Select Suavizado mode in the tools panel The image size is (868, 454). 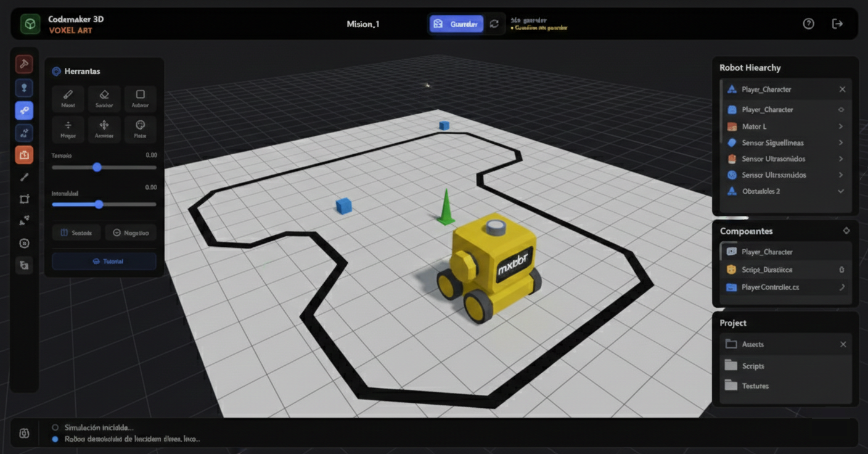pyautogui.click(x=76, y=233)
